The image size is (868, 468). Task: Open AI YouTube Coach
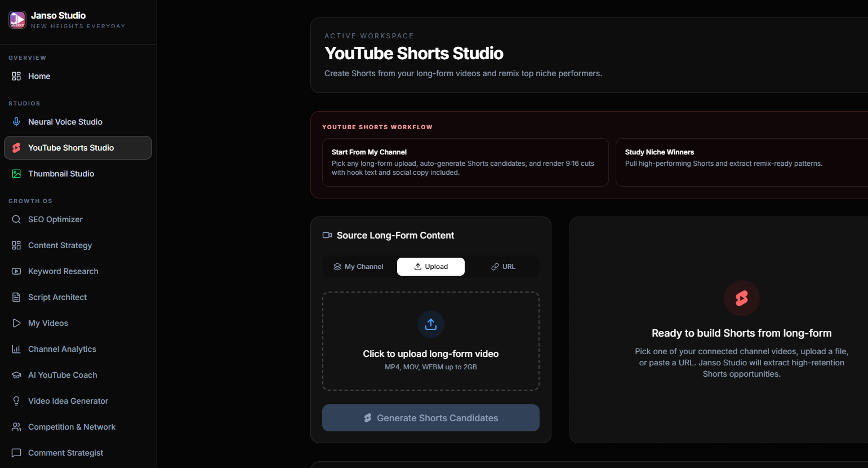[78, 375]
